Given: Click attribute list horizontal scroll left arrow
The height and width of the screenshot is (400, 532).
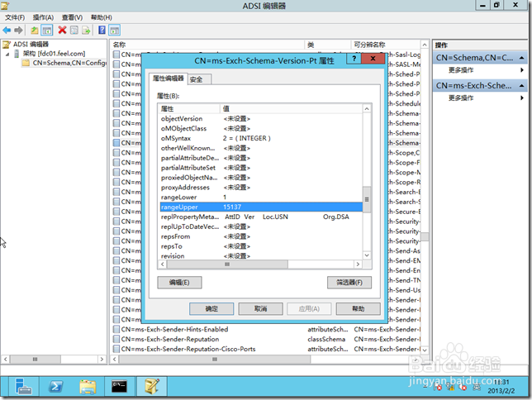Looking at the screenshot, I should (x=163, y=264).
